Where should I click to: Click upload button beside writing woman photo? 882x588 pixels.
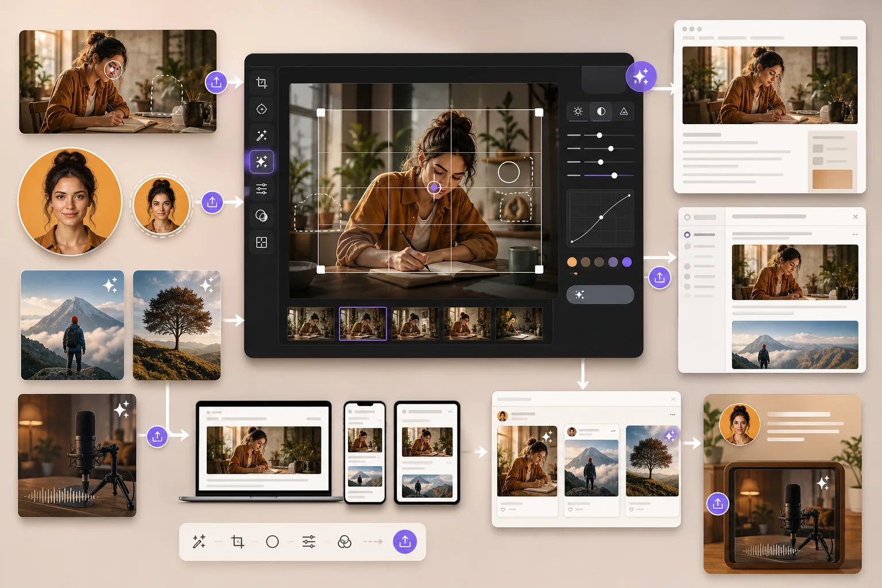216,82
